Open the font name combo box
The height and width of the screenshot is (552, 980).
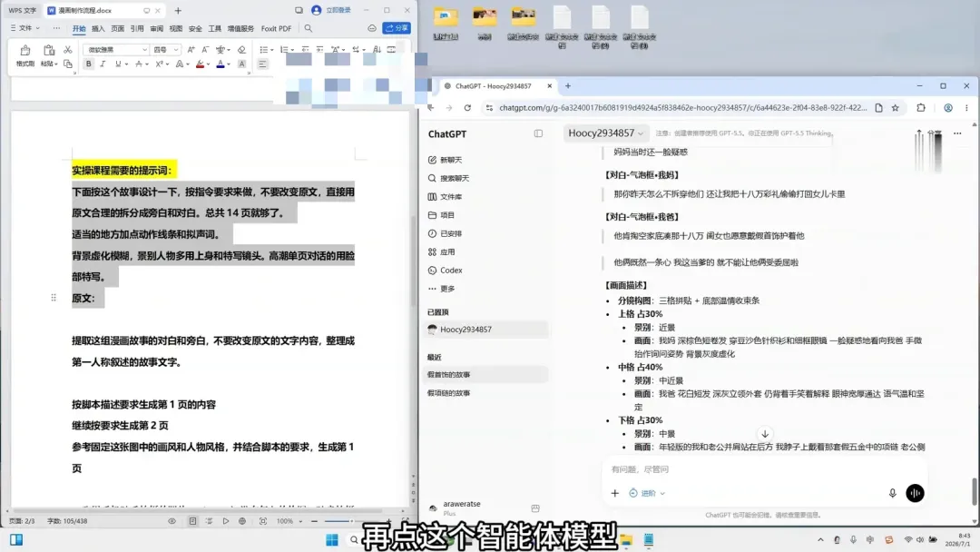[x=116, y=49]
